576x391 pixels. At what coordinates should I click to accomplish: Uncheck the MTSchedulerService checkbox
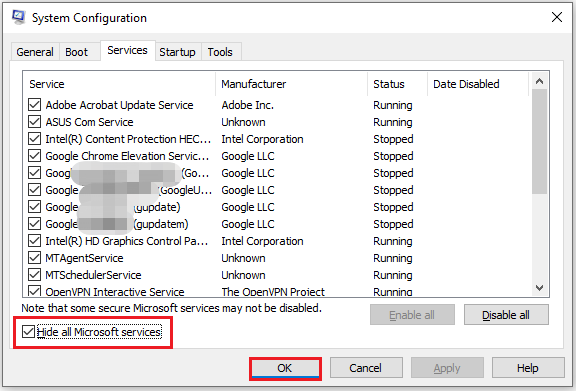pos(35,275)
